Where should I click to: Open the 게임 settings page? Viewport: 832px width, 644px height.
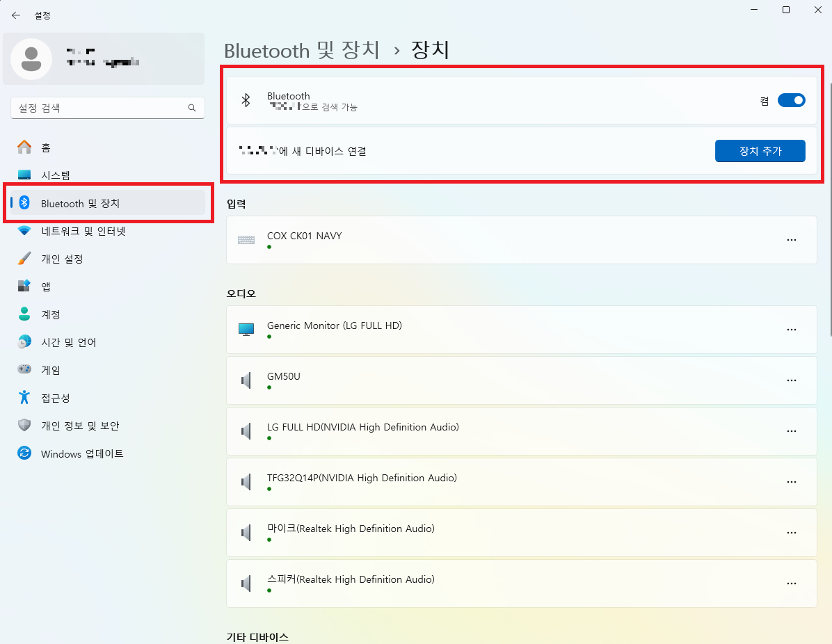(108, 370)
